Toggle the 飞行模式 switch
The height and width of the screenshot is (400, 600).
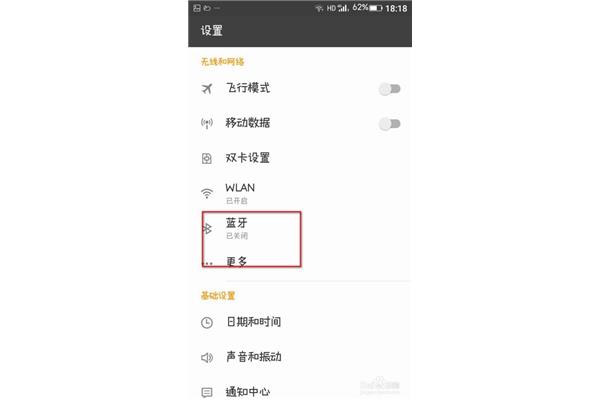point(390,89)
